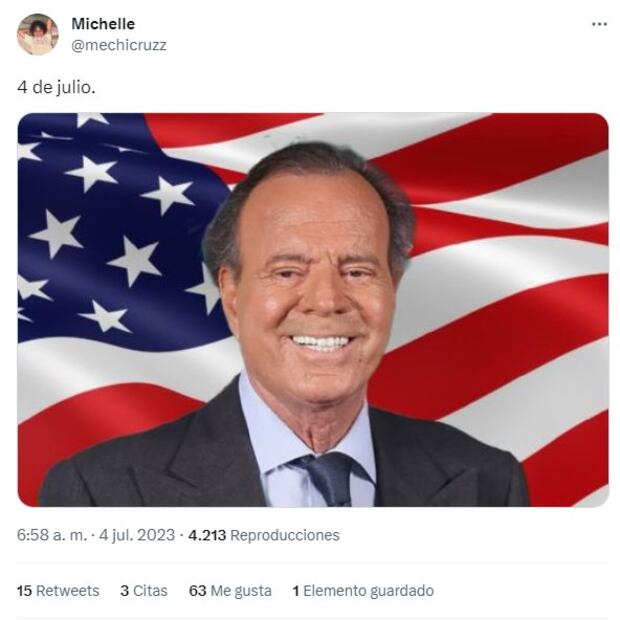Open the @mechicruzz handle link

coord(119,45)
